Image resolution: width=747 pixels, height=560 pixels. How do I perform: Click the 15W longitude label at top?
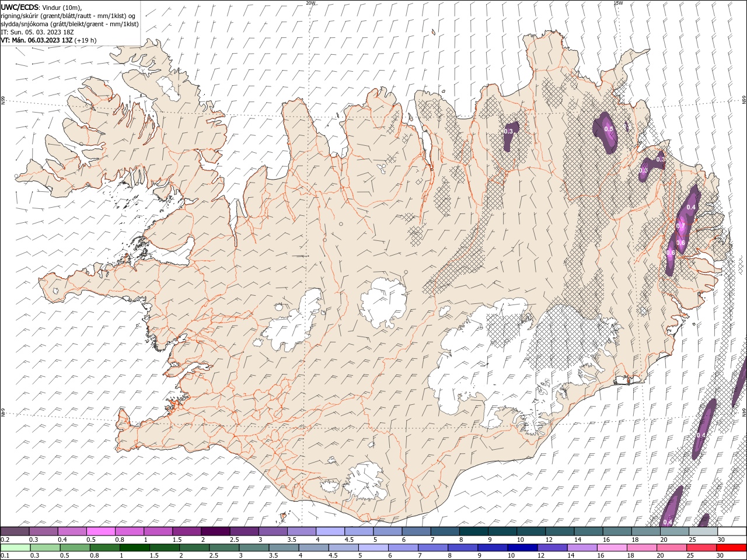tap(618, 3)
